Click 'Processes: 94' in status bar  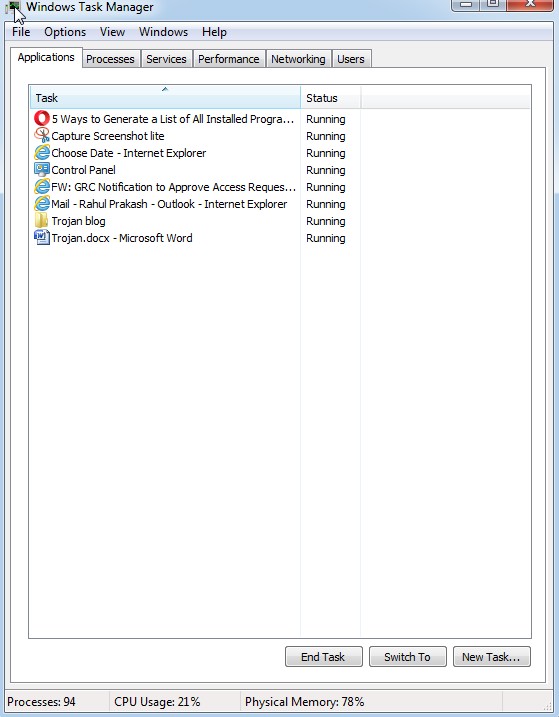41,701
